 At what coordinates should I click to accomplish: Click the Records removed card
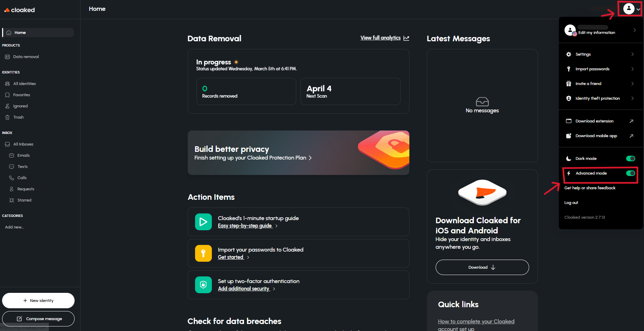pos(246,91)
